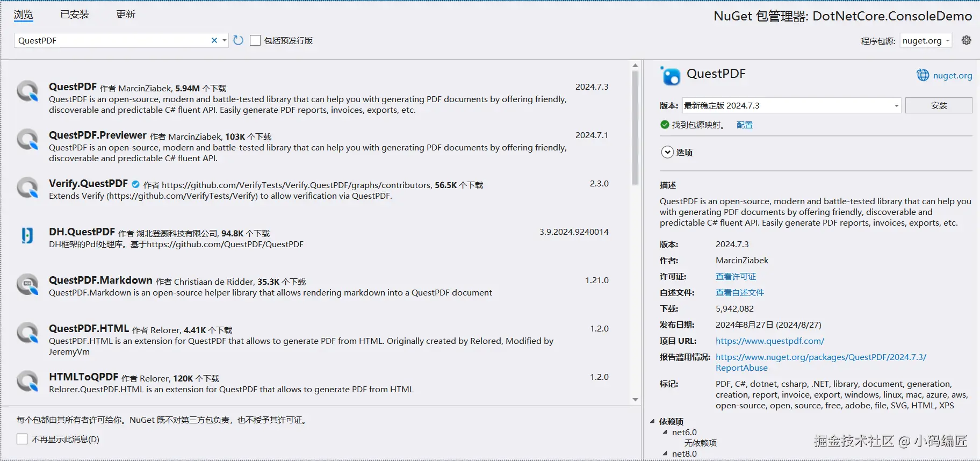Click the 配置 configure link
Screen dimensions: 980x461
[x=745, y=125]
